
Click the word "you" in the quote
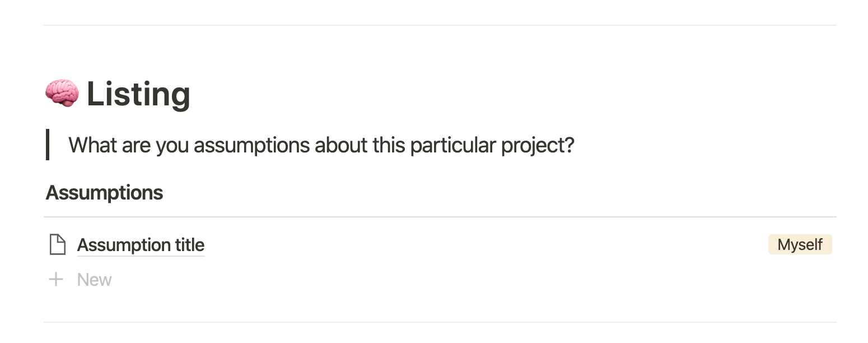click(x=172, y=145)
